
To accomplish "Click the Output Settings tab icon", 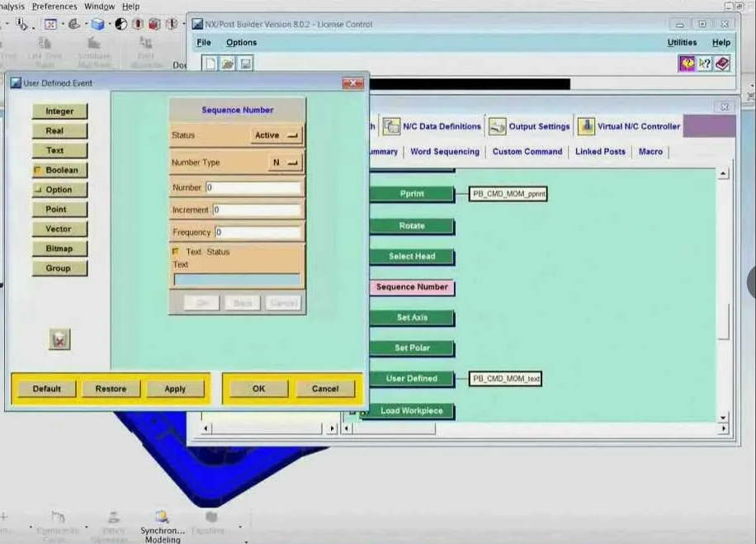I will pos(497,126).
